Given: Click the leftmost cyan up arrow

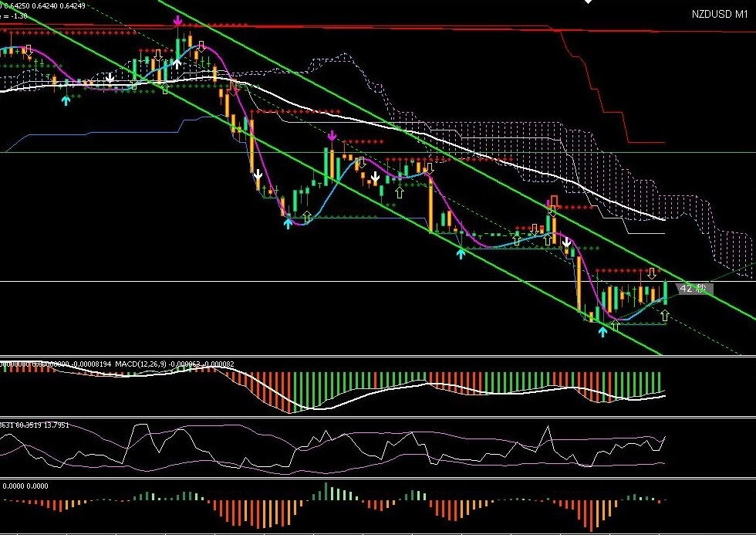Looking at the screenshot, I should [x=66, y=100].
